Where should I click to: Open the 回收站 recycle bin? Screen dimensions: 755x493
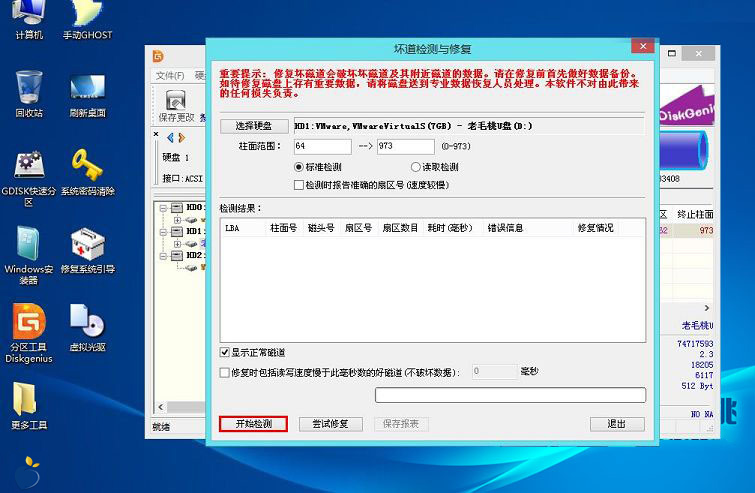29,94
